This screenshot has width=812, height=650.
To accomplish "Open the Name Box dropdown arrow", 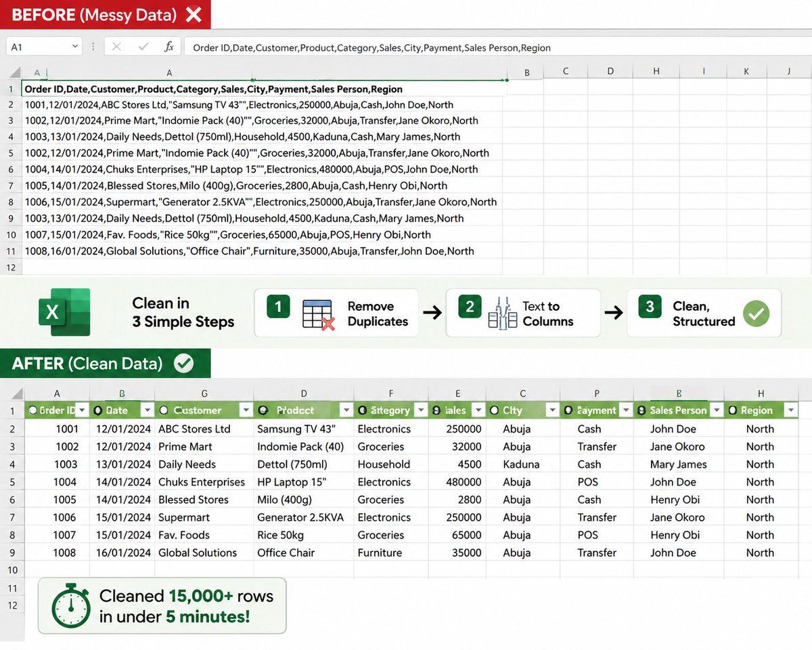I will point(74,47).
